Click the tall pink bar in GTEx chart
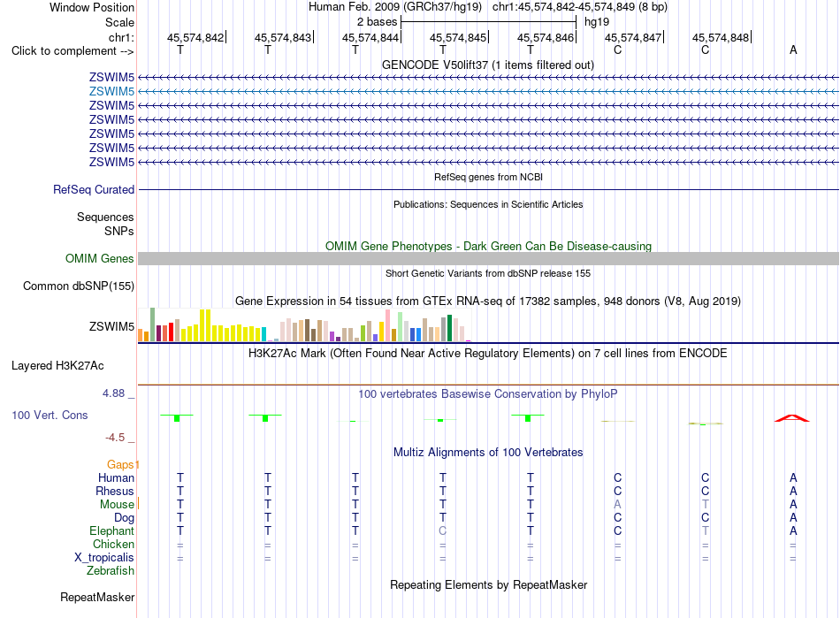This screenshot has height=618, width=840. pyautogui.click(x=388, y=325)
